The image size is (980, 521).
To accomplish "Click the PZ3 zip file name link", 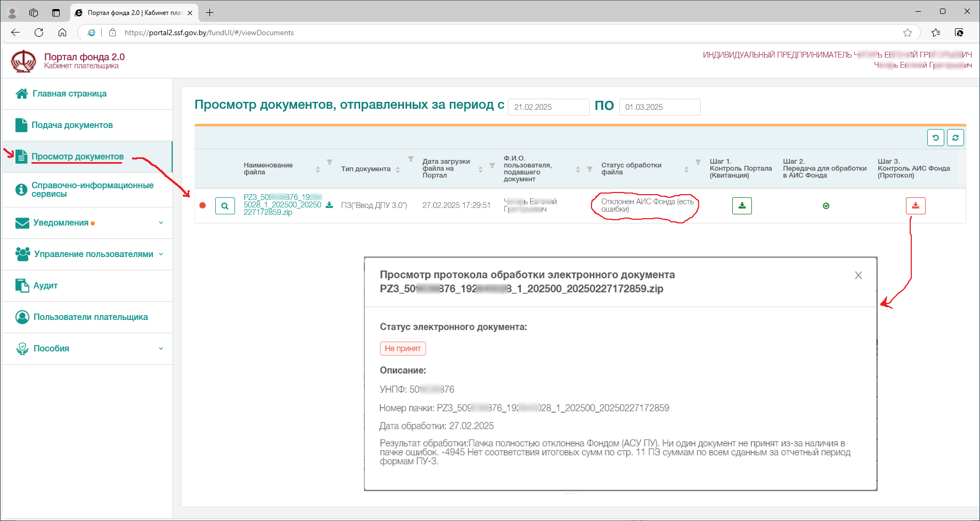I will 282,205.
